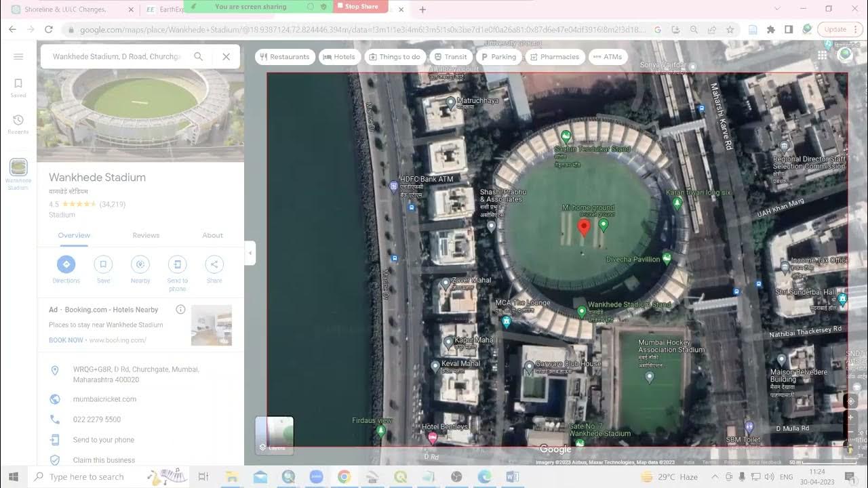Open the Saved places sidebar icon
The width and height of the screenshot is (868, 488).
tap(18, 87)
